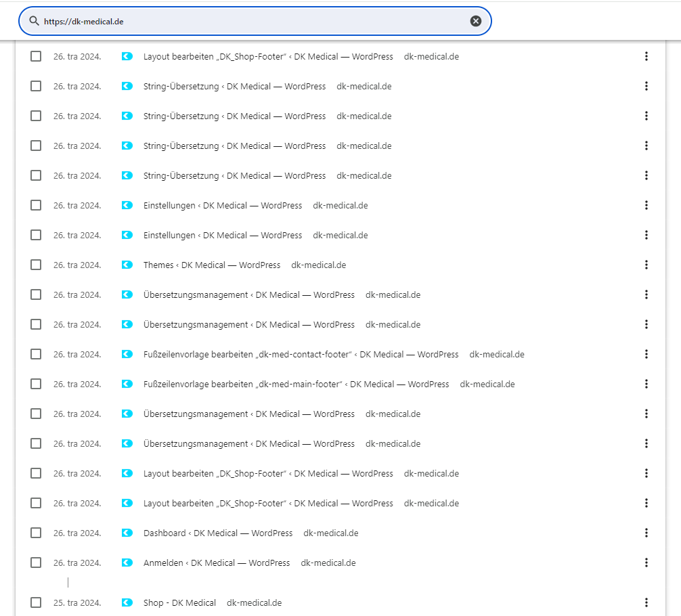Open the Dashboard ‹ DK Medical — WordPress link
The height and width of the screenshot is (616, 681).
[218, 533]
